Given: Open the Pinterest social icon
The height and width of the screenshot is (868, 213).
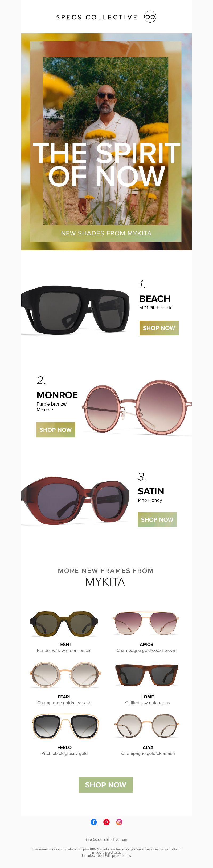Looking at the screenshot, I should click(x=107, y=822).
